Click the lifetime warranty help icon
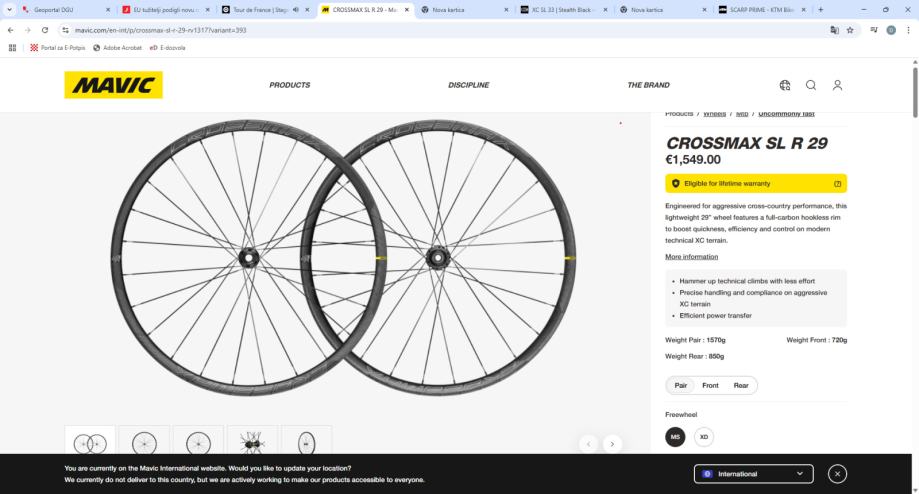Viewport: 919px width, 494px height. pos(838,184)
